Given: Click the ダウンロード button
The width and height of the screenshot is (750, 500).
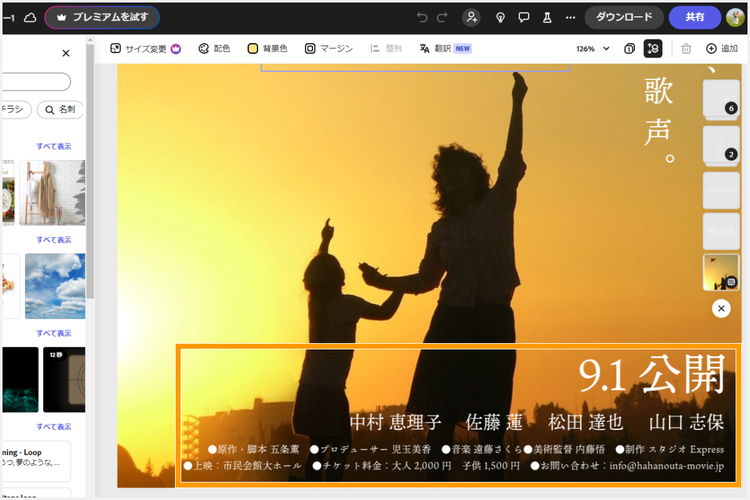Looking at the screenshot, I should [624, 18].
